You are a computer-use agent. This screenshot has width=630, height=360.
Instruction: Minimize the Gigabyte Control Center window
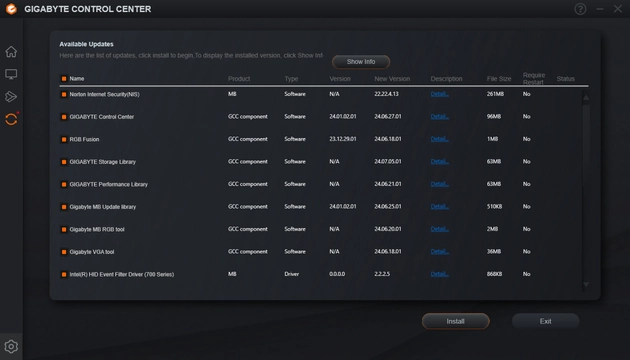pyautogui.click(x=599, y=9)
